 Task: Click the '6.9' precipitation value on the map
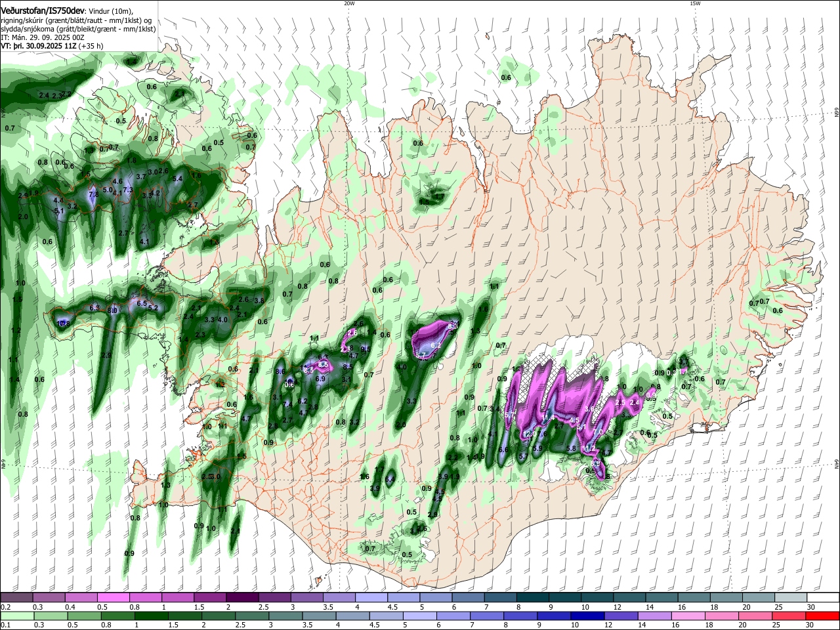tap(320, 379)
